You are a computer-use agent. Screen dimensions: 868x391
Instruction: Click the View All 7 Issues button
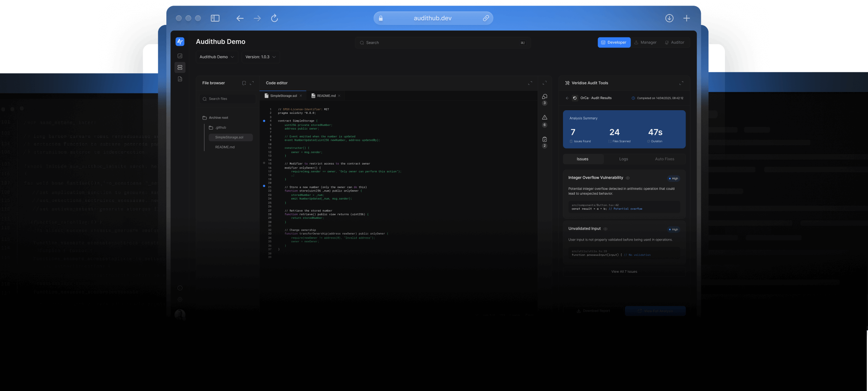624,272
